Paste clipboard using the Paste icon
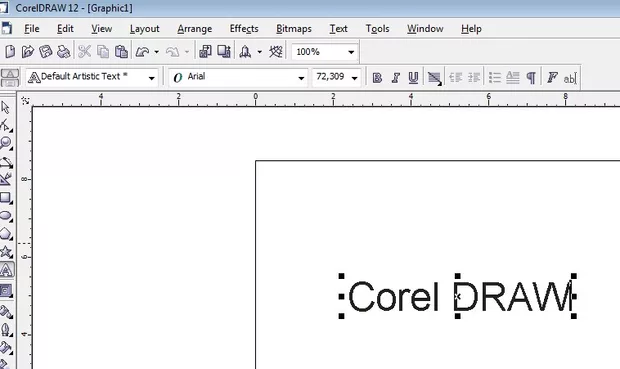The image size is (620, 369). pos(121,51)
